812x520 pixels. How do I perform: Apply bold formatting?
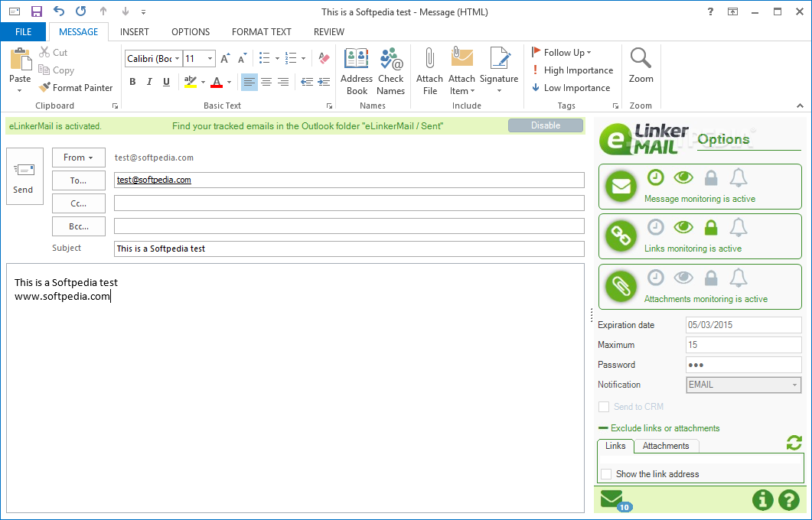[132, 82]
